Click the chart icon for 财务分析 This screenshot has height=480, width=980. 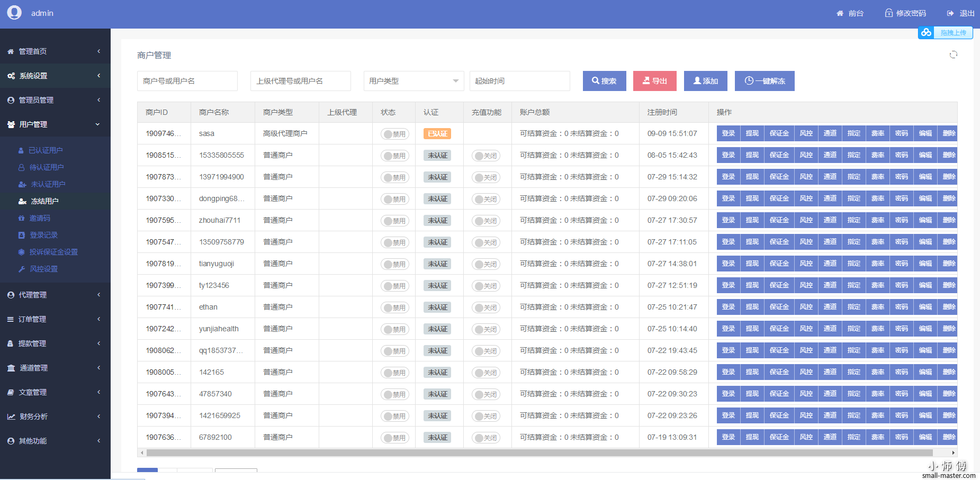click(x=11, y=416)
